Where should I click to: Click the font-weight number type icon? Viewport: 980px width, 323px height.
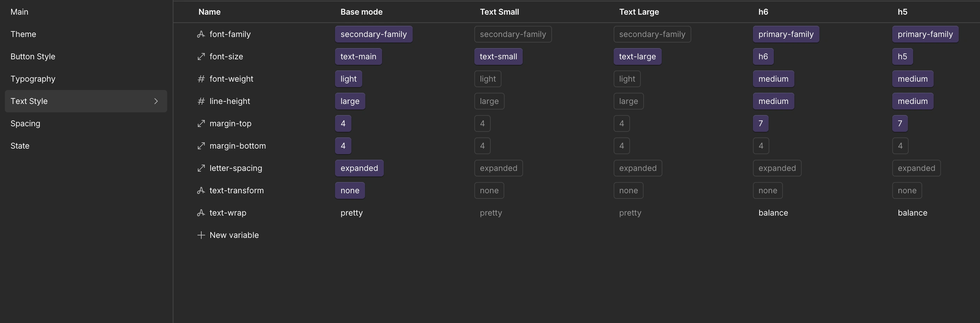(x=201, y=79)
